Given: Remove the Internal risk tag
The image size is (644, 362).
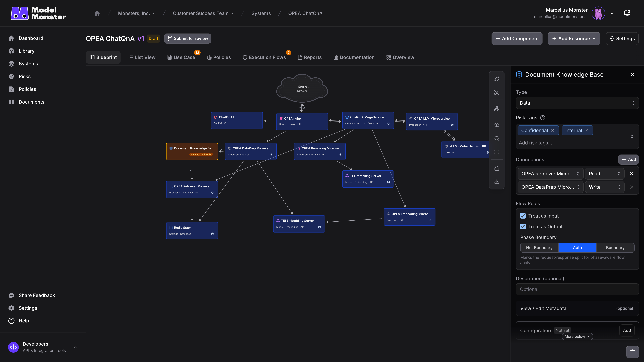Looking at the screenshot, I should point(587,130).
